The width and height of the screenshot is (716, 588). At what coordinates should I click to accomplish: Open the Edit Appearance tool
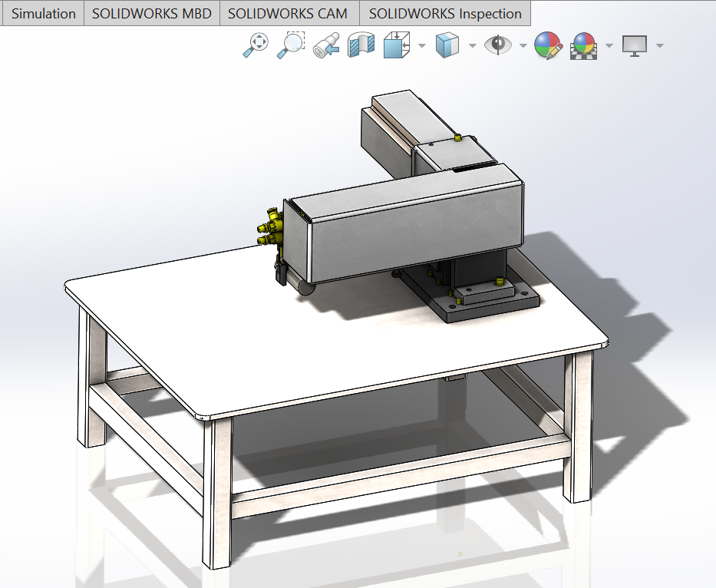click(x=548, y=45)
